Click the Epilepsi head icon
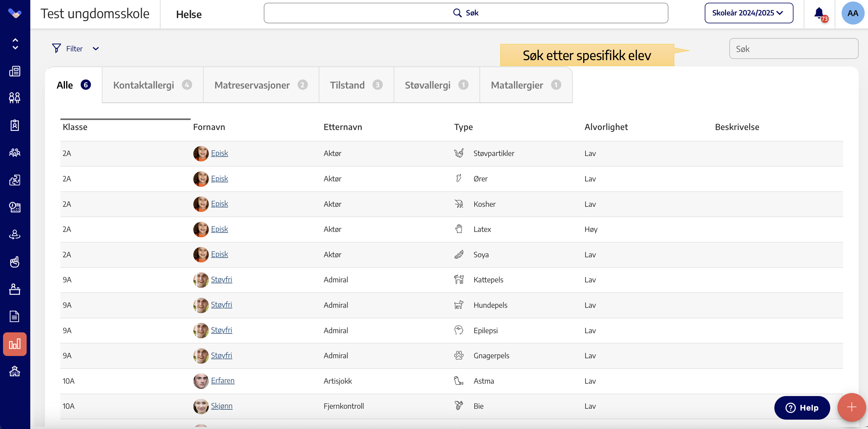 tap(458, 330)
